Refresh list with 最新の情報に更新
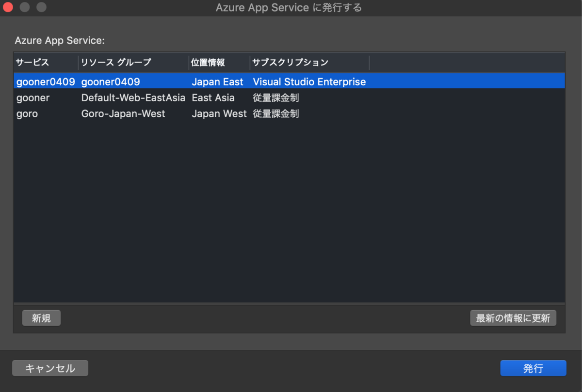This screenshot has height=392, width=582. 513,318
